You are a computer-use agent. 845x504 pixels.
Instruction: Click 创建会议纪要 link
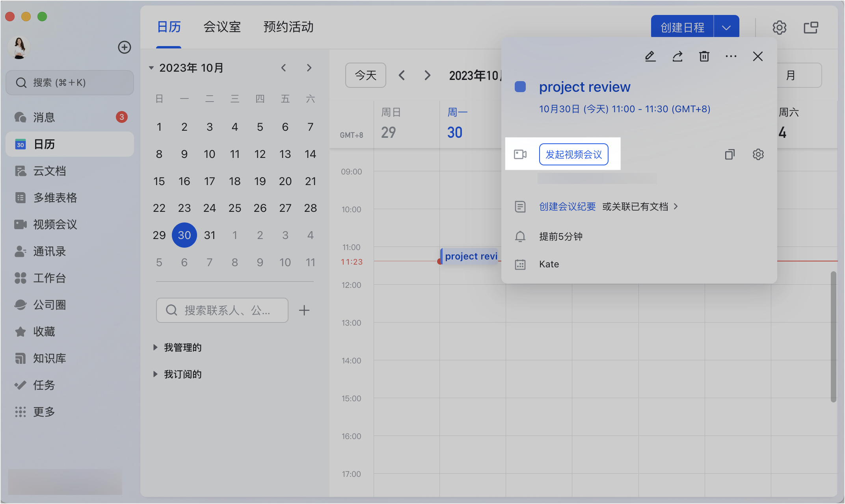[568, 207]
